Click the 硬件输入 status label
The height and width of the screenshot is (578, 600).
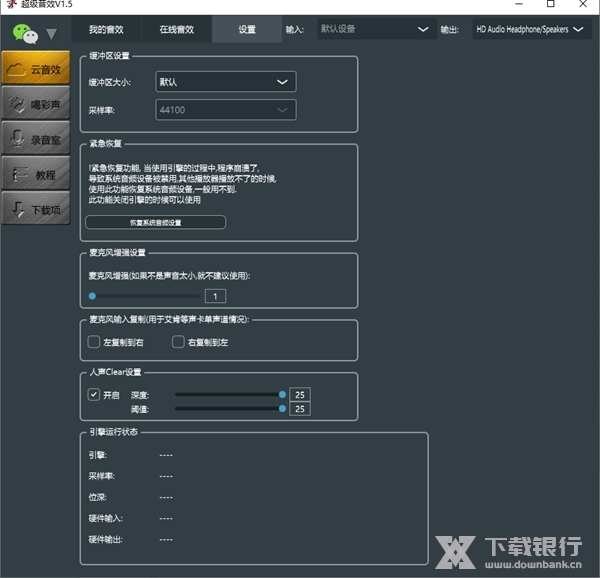[106, 518]
